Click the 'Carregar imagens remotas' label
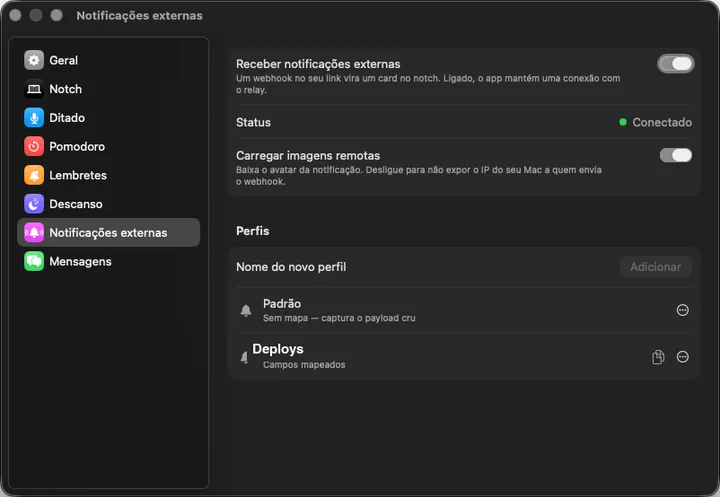 point(308,156)
